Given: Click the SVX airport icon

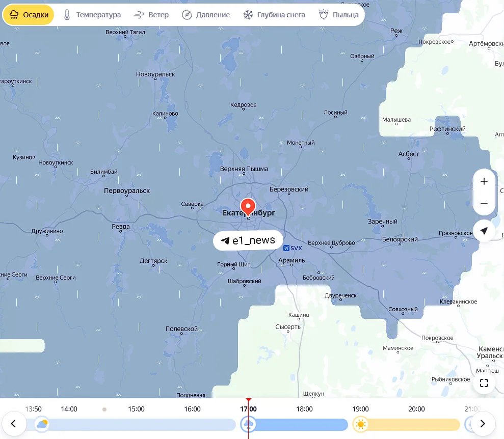Looking at the screenshot, I should (x=286, y=248).
